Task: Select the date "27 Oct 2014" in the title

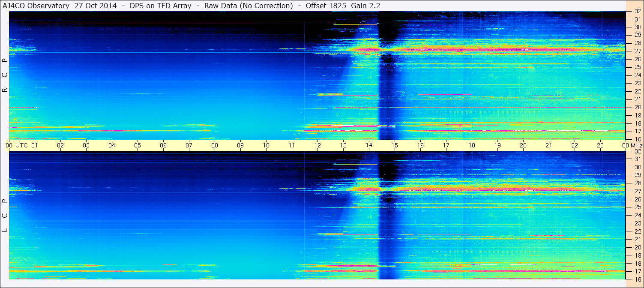Action: [x=96, y=6]
